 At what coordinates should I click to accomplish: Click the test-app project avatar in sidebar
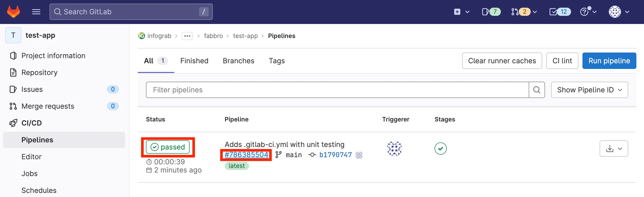tap(13, 35)
